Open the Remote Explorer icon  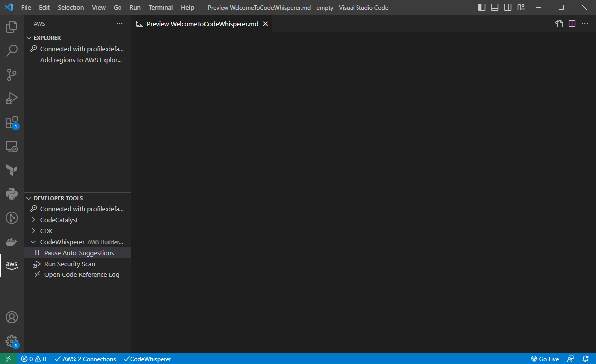click(x=12, y=147)
